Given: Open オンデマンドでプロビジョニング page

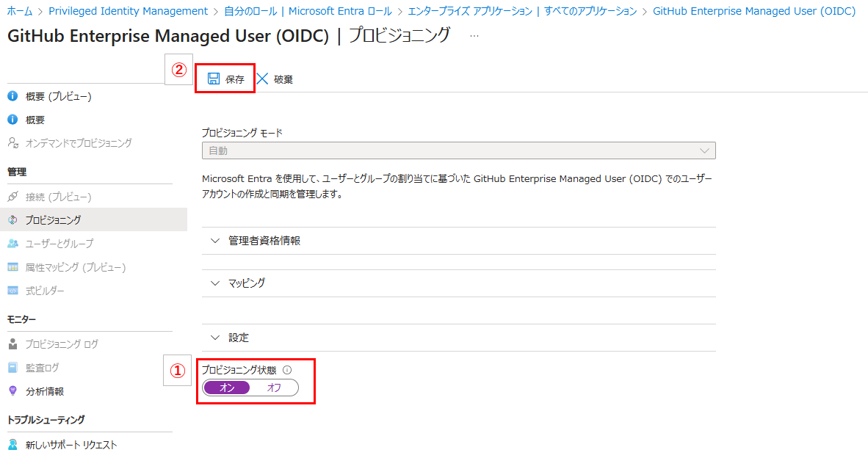Looking at the screenshot, I should click(79, 142).
